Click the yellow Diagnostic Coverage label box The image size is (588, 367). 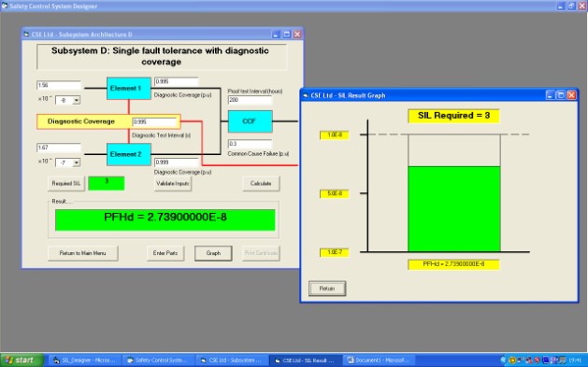[108, 121]
